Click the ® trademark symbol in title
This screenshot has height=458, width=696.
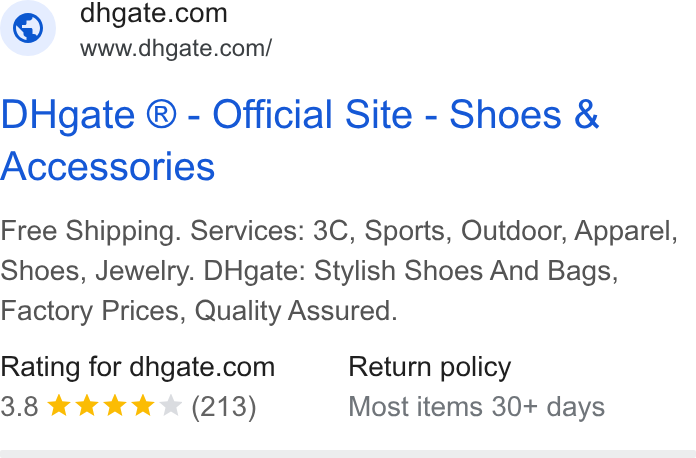pyautogui.click(x=161, y=114)
